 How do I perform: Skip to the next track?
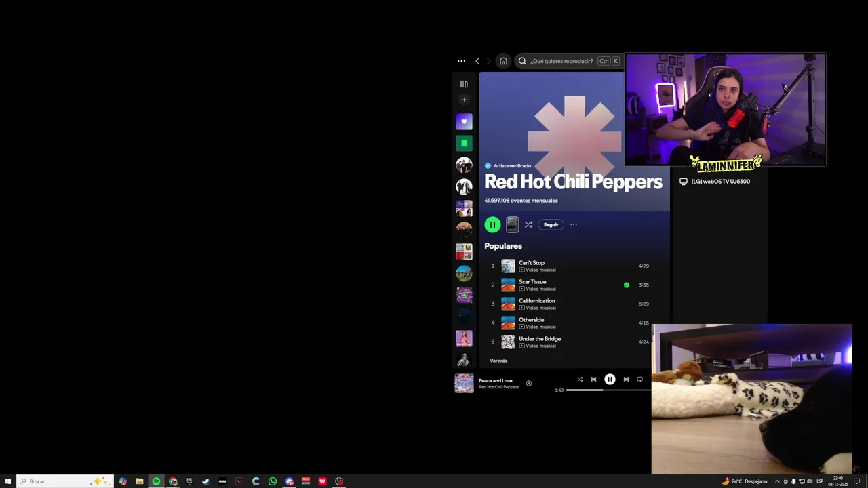[x=626, y=380]
